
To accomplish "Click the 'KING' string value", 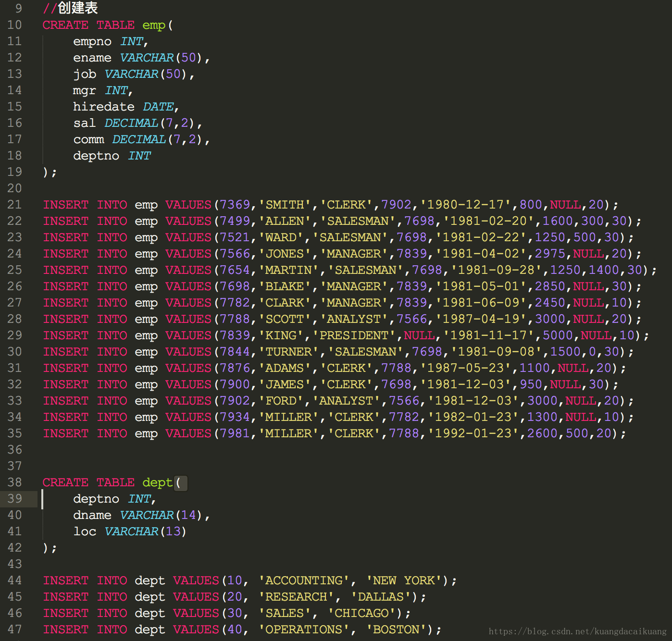I will pos(281,336).
